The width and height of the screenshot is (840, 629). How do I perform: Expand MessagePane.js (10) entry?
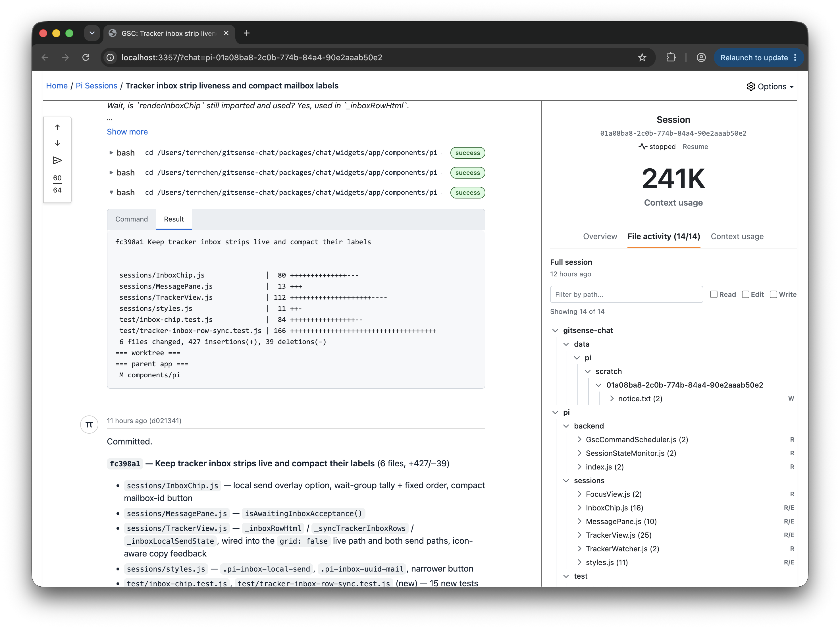tap(579, 522)
